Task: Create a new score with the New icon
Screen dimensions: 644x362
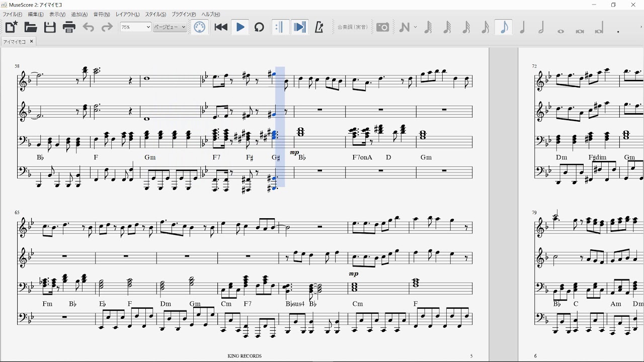Action: [11, 27]
